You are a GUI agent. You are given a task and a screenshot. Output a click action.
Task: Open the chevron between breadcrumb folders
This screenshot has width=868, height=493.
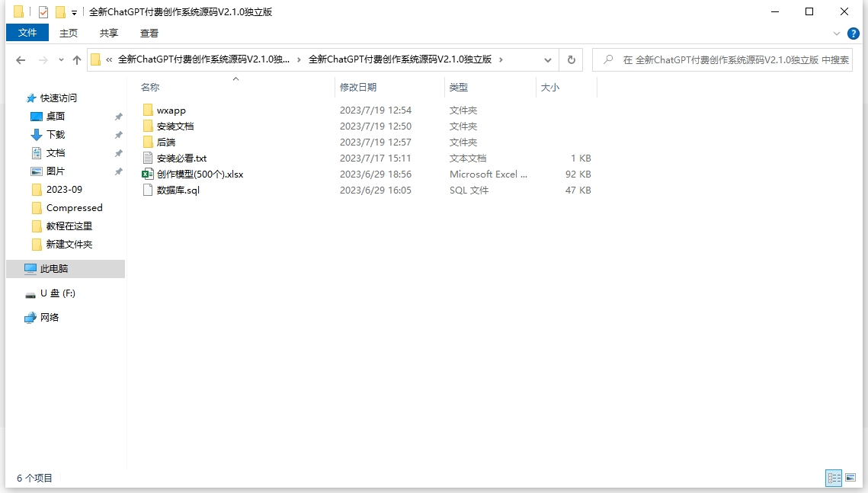click(x=299, y=59)
